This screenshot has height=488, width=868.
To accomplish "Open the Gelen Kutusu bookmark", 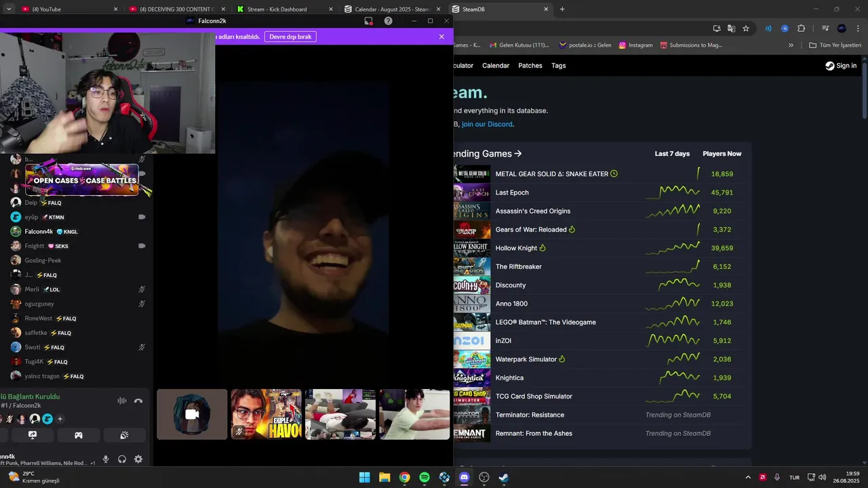I will tap(519, 45).
